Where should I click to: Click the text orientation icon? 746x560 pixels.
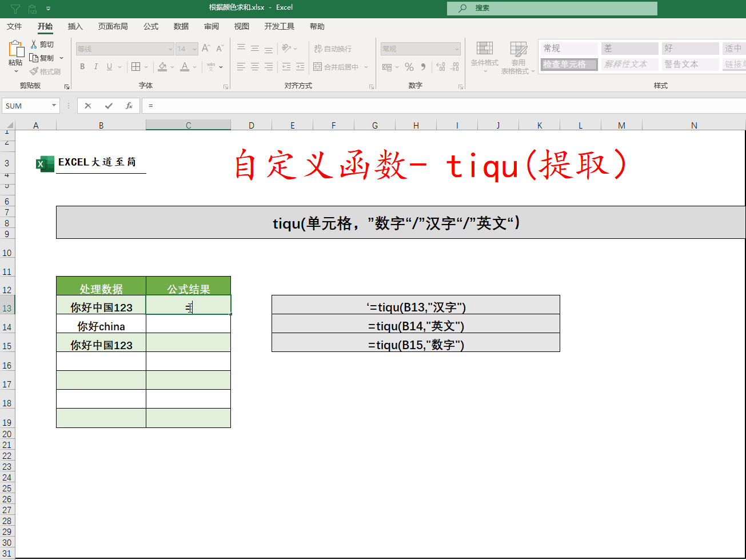pos(287,49)
